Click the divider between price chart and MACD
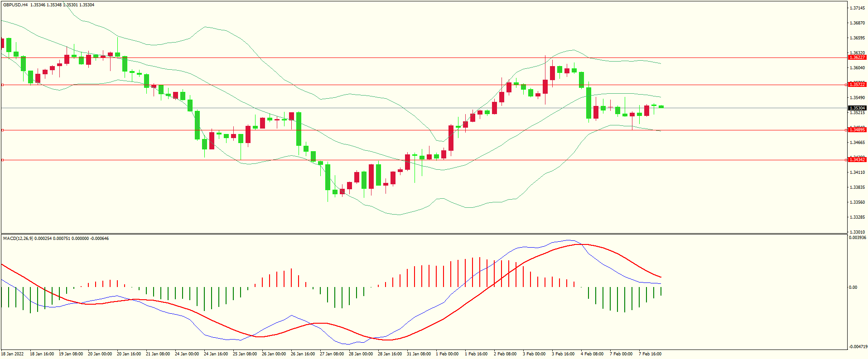 pos(424,234)
